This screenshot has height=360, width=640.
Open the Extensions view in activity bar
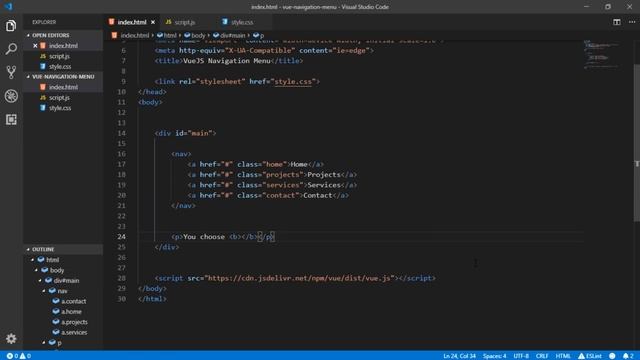pos(11,119)
